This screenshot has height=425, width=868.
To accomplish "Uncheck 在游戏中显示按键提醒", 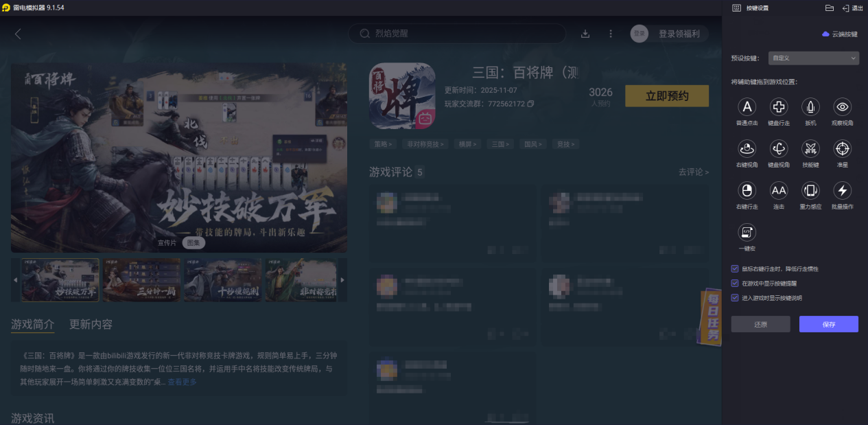I will pyautogui.click(x=733, y=283).
